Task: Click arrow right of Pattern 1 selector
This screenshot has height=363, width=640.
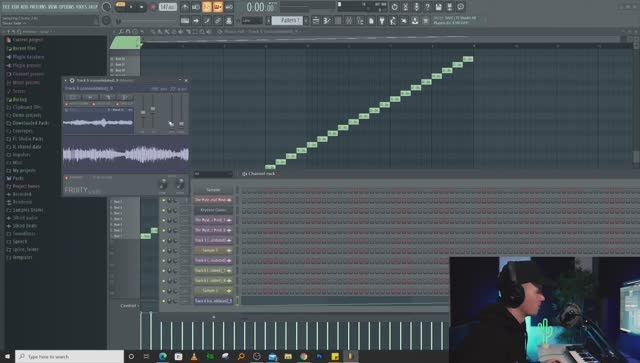Action: pyautogui.click(x=307, y=20)
